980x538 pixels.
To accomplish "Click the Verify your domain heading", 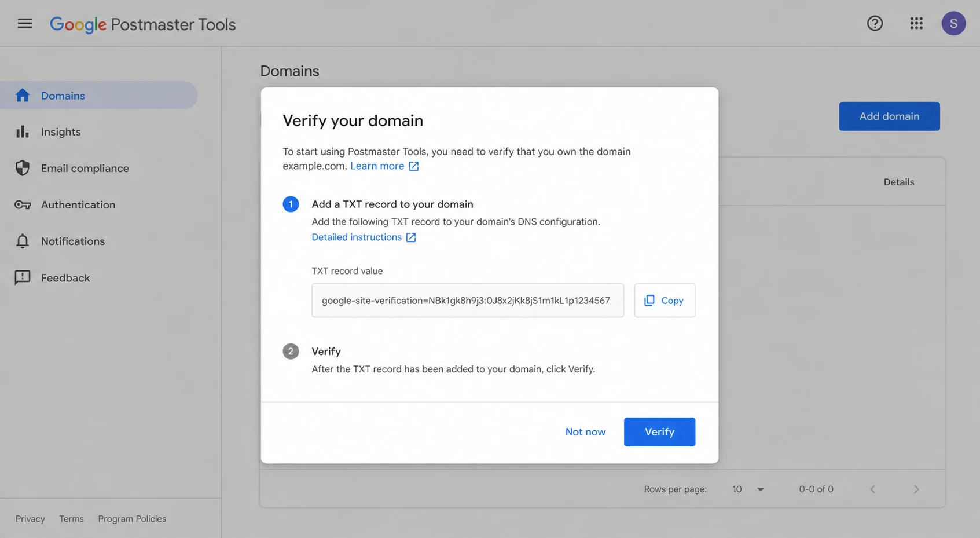I will (353, 120).
